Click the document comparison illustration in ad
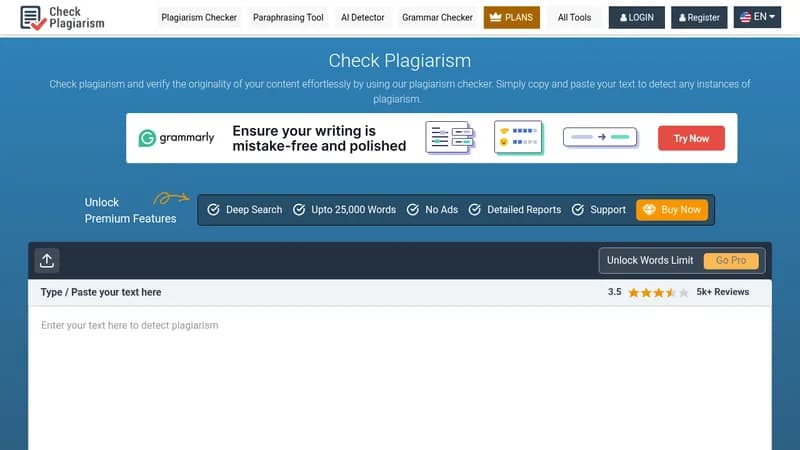Viewport: 800px width, 450px height. [450, 137]
